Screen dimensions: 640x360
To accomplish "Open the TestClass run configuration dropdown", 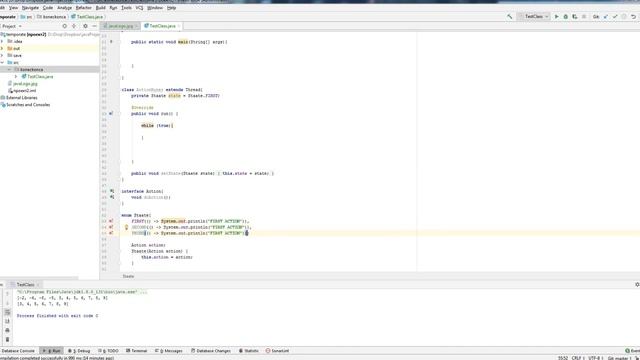I will (x=534, y=17).
